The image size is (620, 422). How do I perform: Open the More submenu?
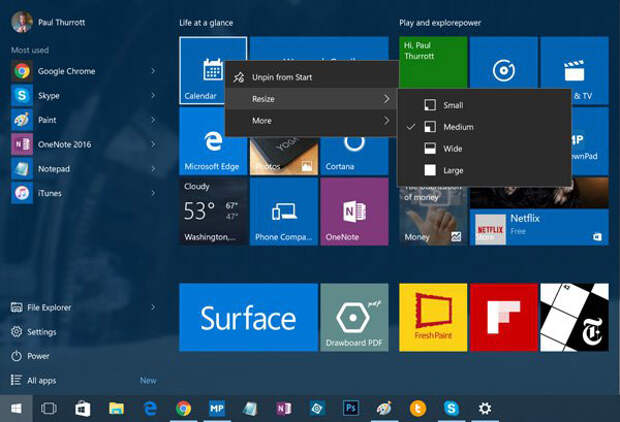pos(311,121)
